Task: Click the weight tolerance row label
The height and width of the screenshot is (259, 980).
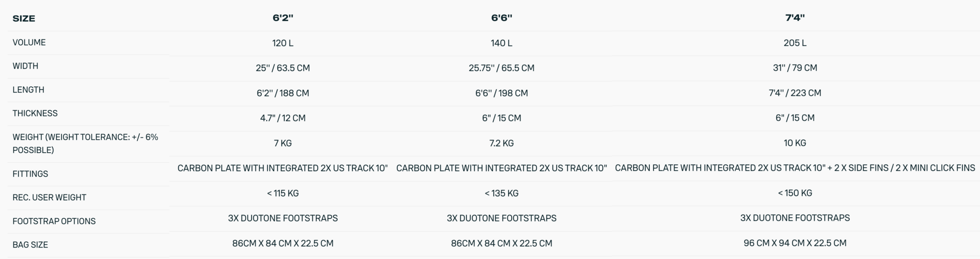Action: point(85,143)
